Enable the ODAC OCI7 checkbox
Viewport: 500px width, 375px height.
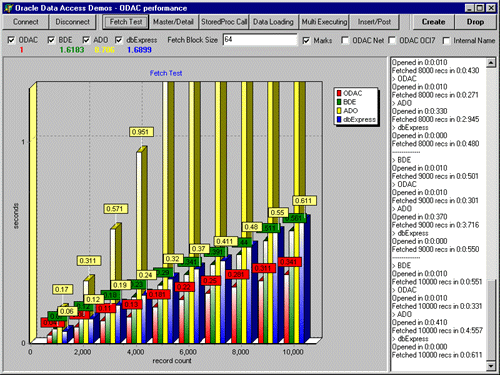[x=392, y=40]
